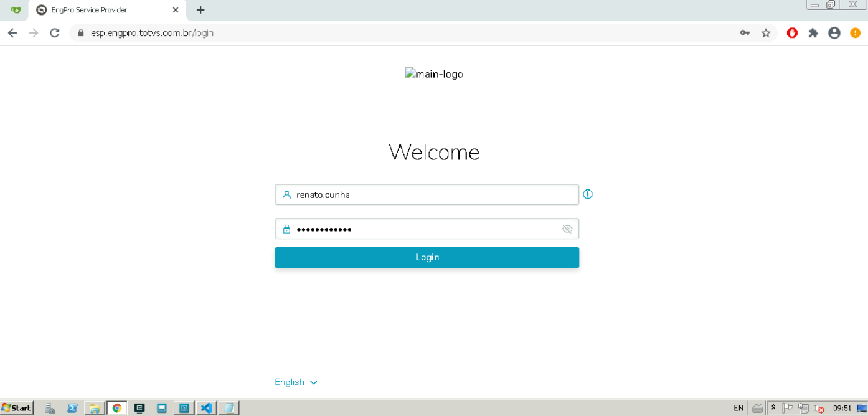
Task: Open the English language dropdown
Action: pyautogui.click(x=296, y=382)
